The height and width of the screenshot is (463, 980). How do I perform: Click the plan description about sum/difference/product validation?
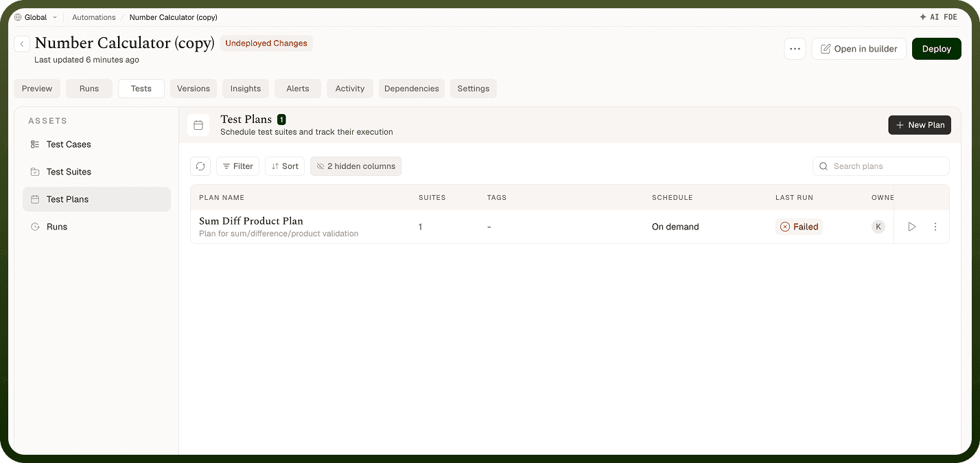tap(279, 234)
